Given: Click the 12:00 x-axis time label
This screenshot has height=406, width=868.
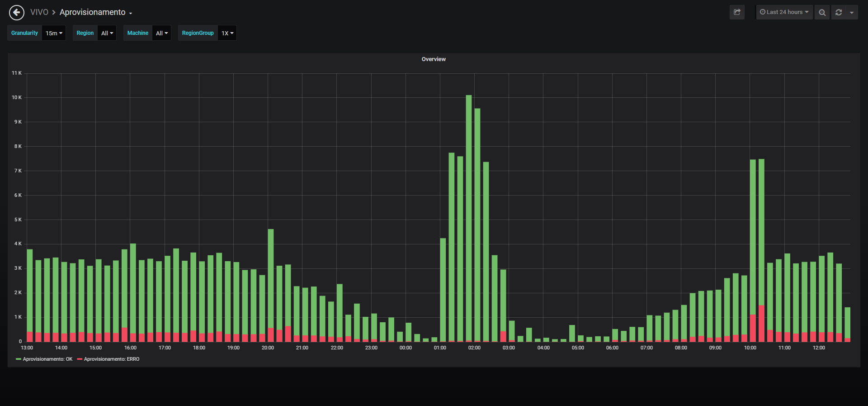Looking at the screenshot, I should 819,348.
